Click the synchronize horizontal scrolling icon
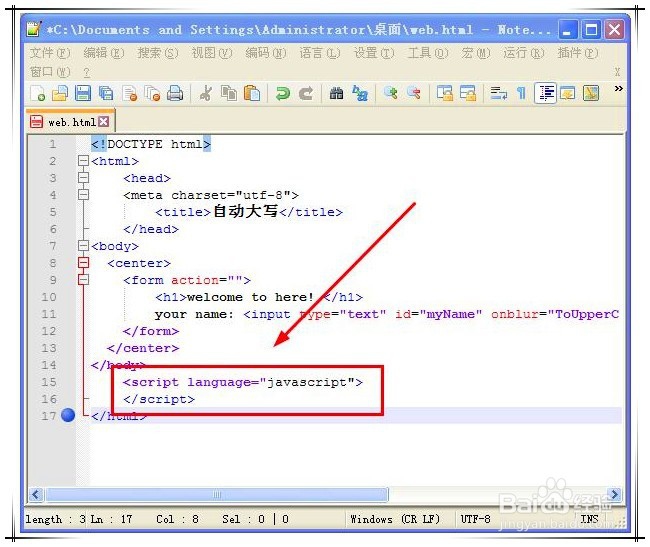 [468, 93]
